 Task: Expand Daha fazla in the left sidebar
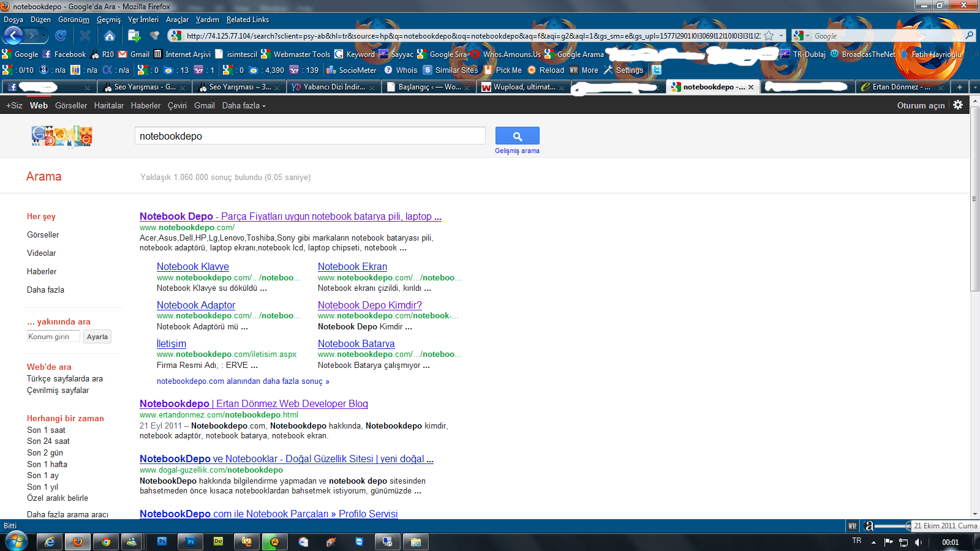[45, 290]
